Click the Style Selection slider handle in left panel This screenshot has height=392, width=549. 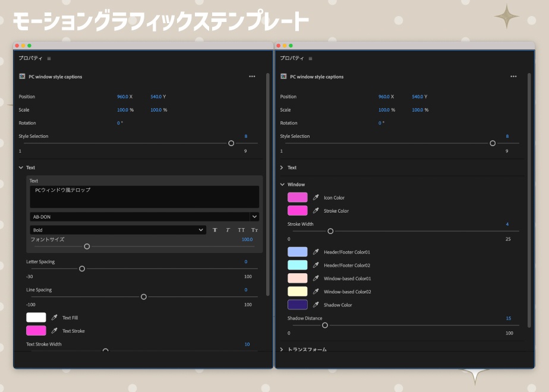tap(231, 143)
